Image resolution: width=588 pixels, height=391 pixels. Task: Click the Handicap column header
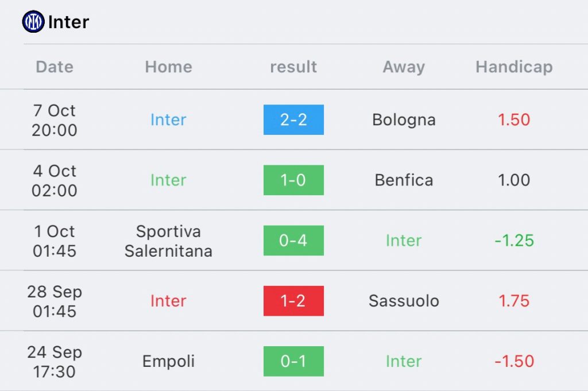pyautogui.click(x=514, y=67)
